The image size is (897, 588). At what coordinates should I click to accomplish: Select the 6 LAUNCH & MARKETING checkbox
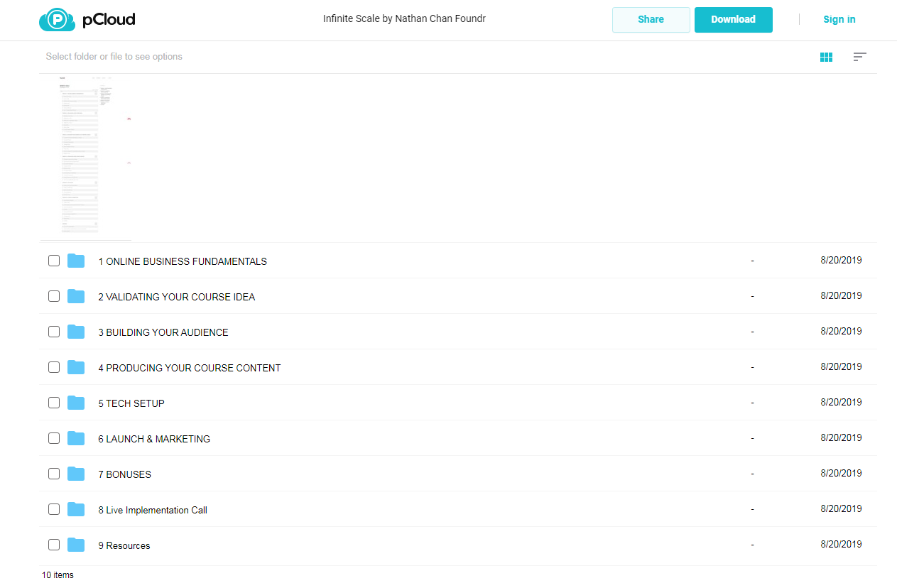coord(54,438)
